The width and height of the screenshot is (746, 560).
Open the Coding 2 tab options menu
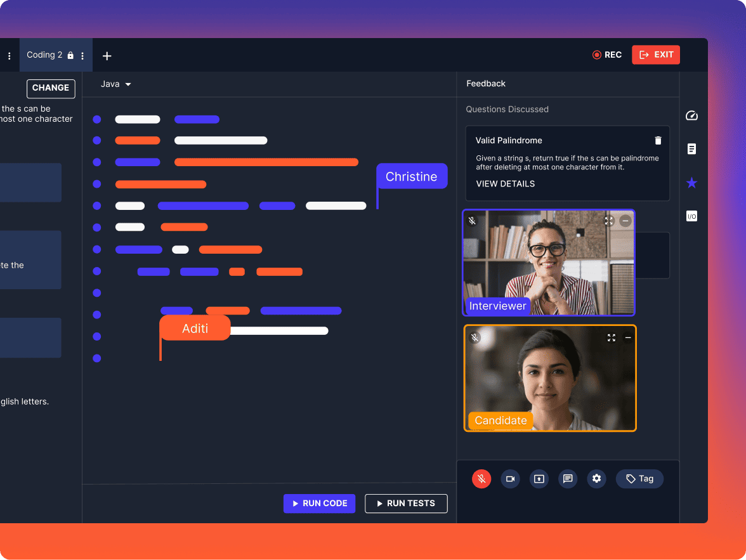pyautogui.click(x=82, y=55)
